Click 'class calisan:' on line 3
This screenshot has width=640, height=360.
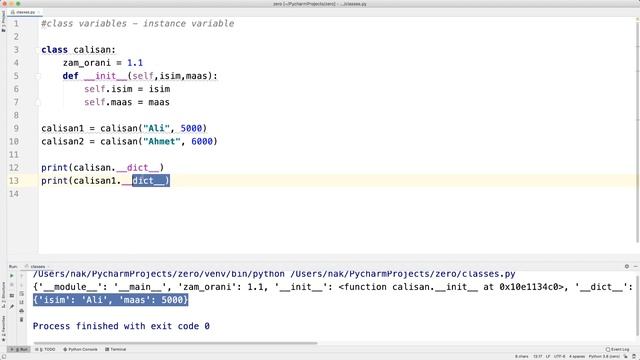coord(78,50)
